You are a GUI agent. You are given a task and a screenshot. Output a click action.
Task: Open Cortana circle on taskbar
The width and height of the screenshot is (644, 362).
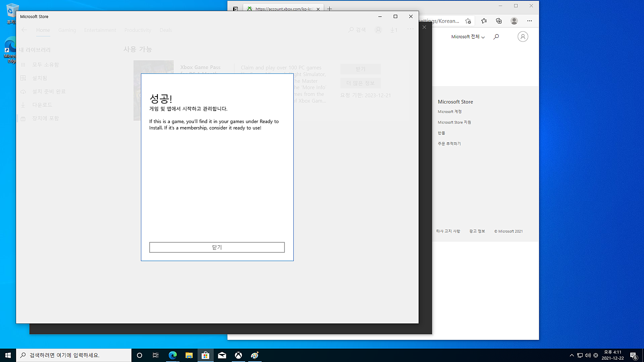point(140,355)
